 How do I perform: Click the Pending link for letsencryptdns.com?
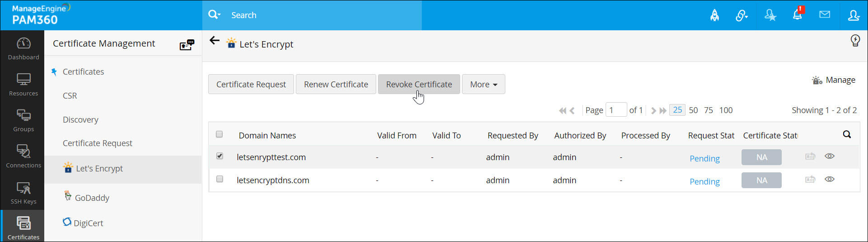tap(705, 181)
